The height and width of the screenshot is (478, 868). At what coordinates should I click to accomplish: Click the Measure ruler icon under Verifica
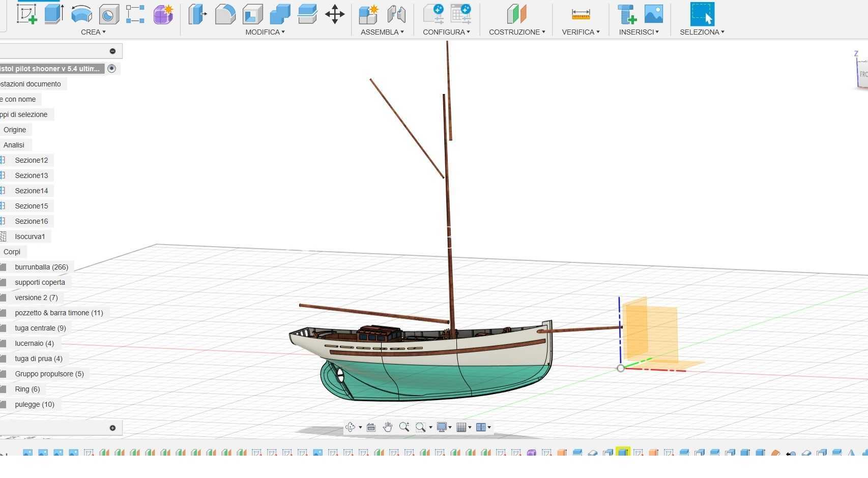pos(581,14)
